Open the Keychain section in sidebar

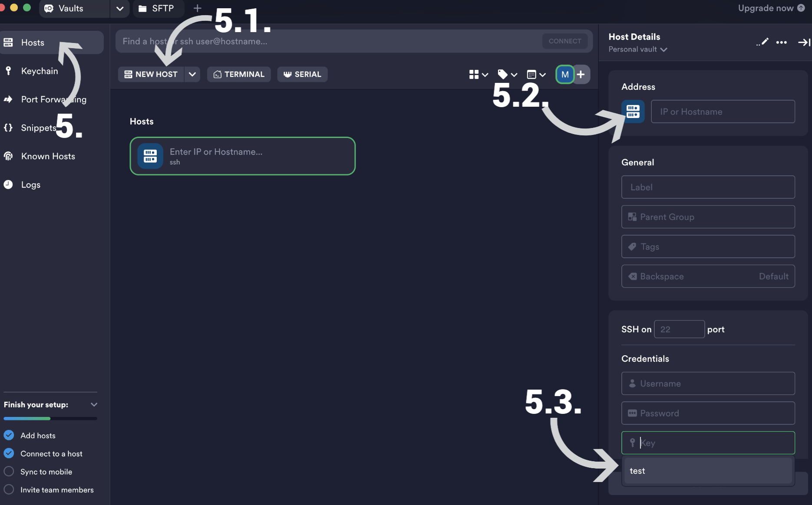(x=39, y=71)
